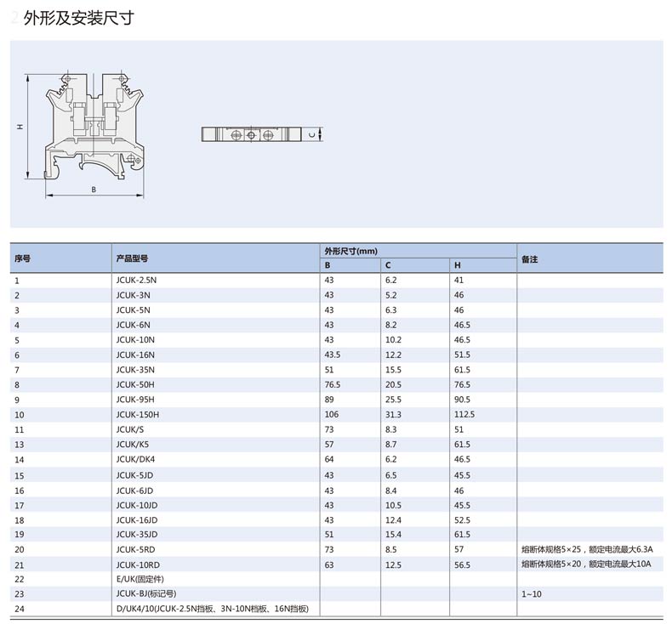Select the 外形及安装尺寸 section heading

pos(78,18)
